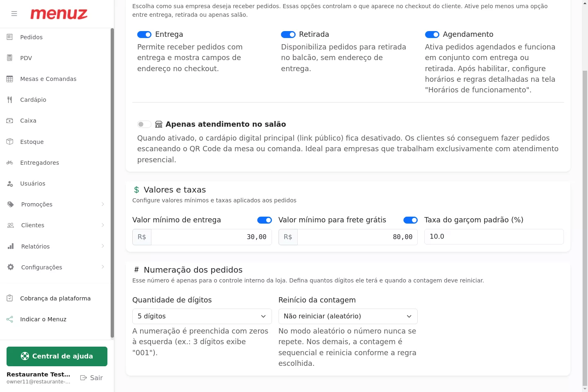This screenshot has width=588, height=392.
Task: Open the Quantidade de dígitos dropdown
Action: pos(202,316)
